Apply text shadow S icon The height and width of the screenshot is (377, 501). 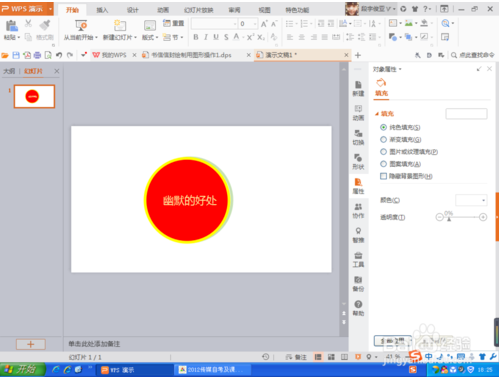click(x=226, y=37)
